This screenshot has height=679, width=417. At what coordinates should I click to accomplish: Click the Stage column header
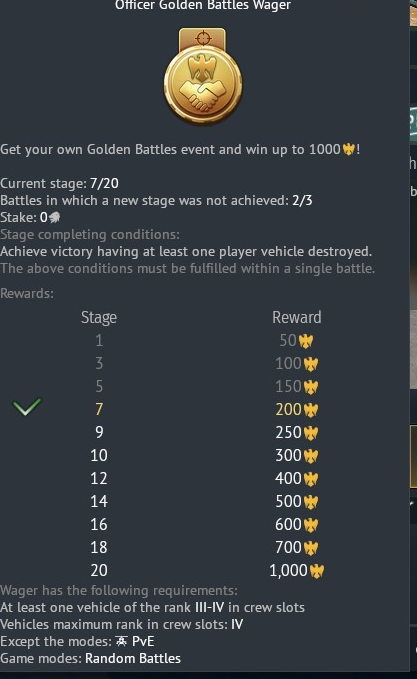pyautogui.click(x=99, y=317)
